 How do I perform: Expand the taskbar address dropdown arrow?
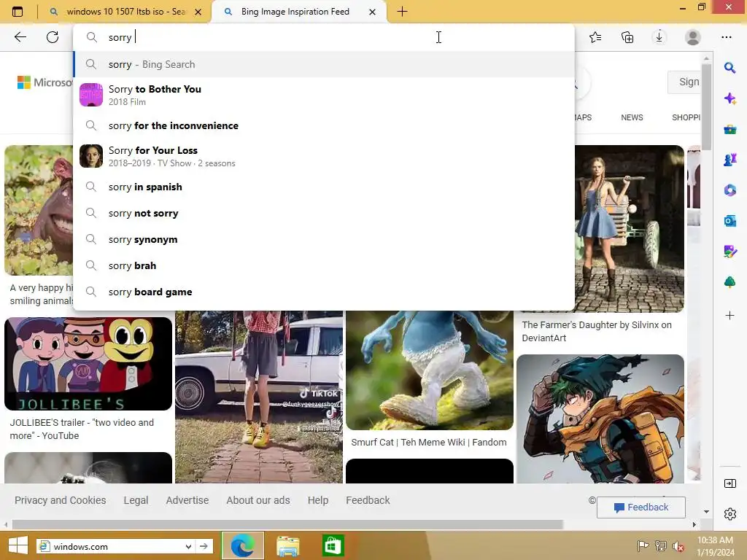(188, 547)
